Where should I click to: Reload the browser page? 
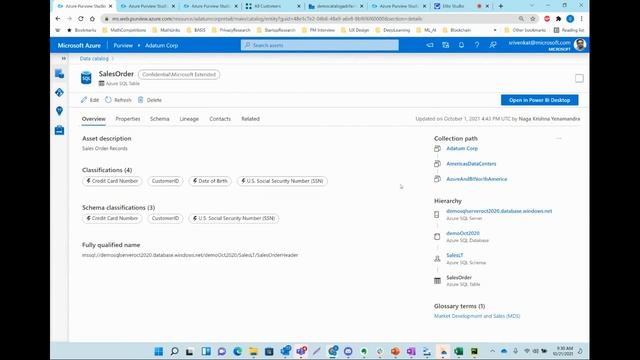tap(81, 19)
